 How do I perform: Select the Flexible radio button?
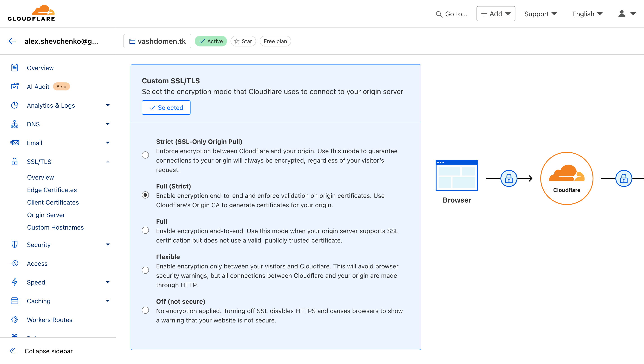145,270
